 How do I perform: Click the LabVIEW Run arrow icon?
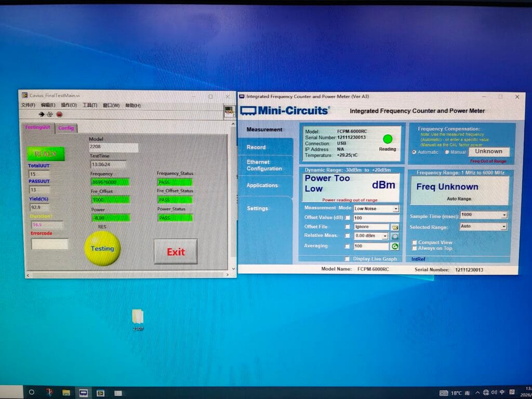pyautogui.click(x=42, y=114)
